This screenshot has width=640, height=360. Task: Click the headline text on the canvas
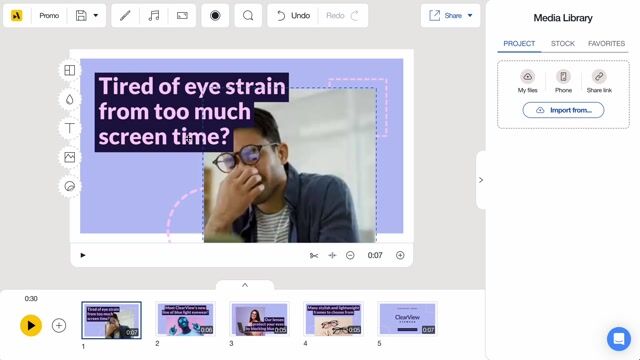tap(192, 111)
